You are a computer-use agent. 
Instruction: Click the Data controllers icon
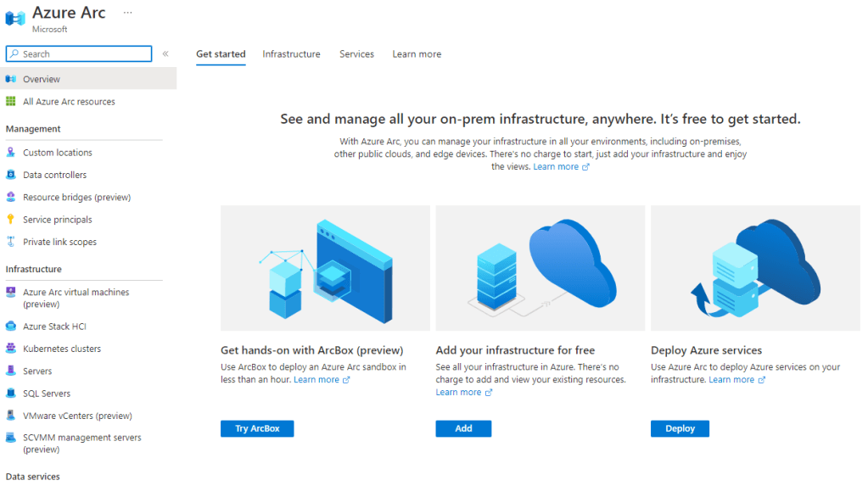tap(11, 175)
